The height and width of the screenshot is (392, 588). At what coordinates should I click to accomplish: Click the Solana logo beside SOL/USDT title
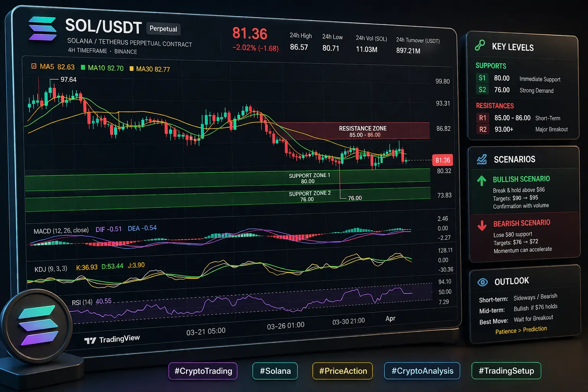(42, 29)
